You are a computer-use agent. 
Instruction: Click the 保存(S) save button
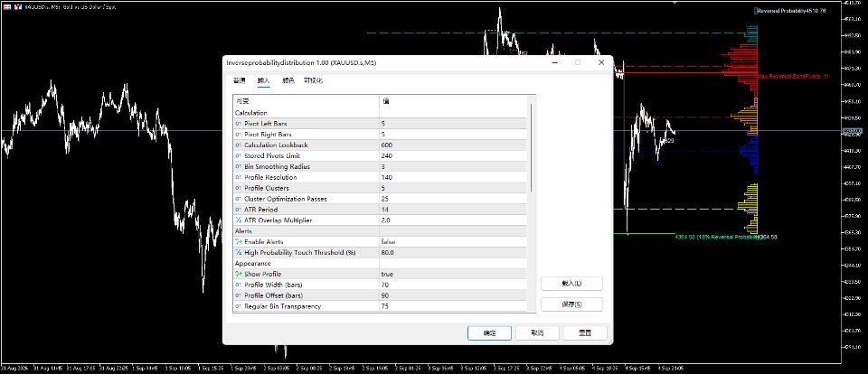coord(571,304)
